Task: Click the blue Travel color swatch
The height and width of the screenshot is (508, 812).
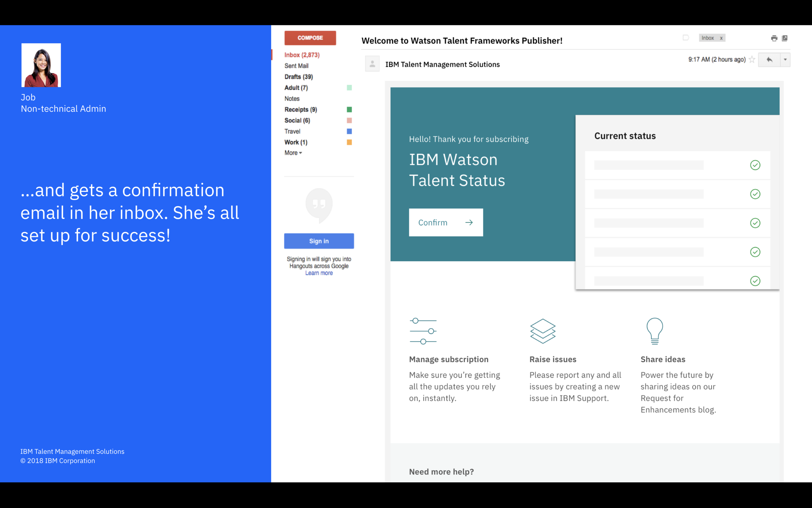Action: 349,131
